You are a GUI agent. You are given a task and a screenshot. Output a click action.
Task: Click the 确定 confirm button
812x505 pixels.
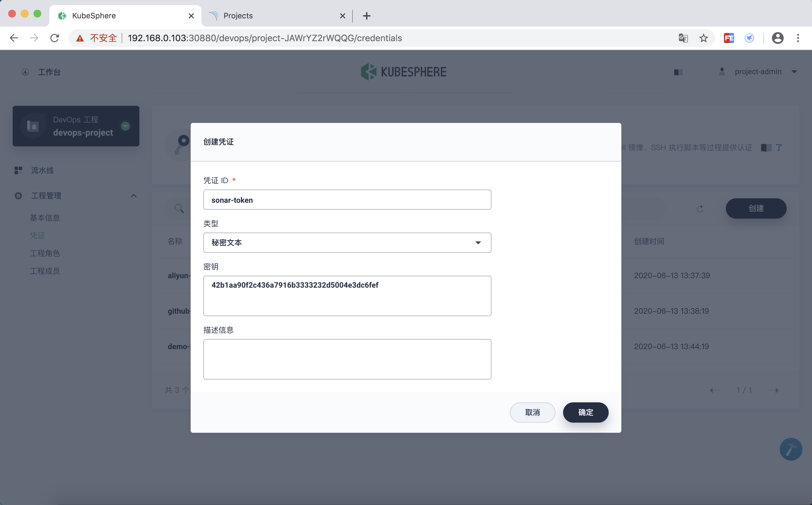click(585, 412)
